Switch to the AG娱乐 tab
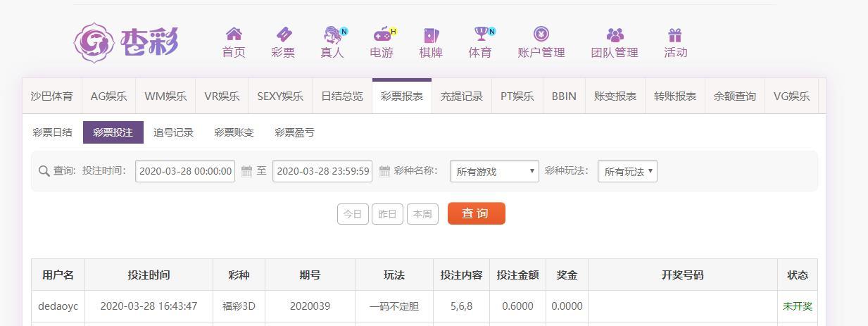 [x=108, y=96]
